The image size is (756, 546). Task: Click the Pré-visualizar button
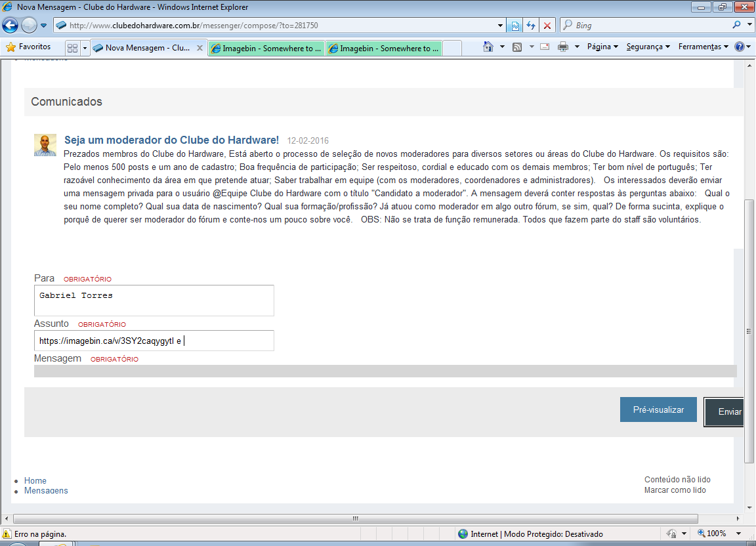(658, 409)
